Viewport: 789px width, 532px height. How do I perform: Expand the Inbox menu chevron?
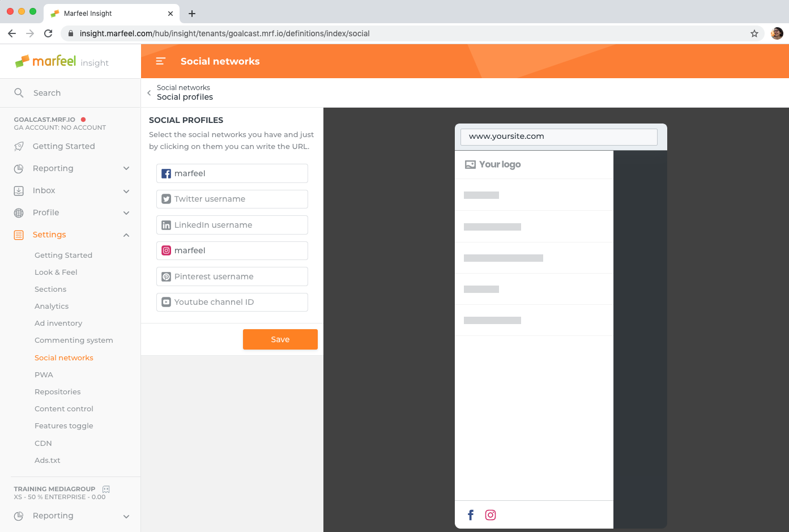point(126,191)
